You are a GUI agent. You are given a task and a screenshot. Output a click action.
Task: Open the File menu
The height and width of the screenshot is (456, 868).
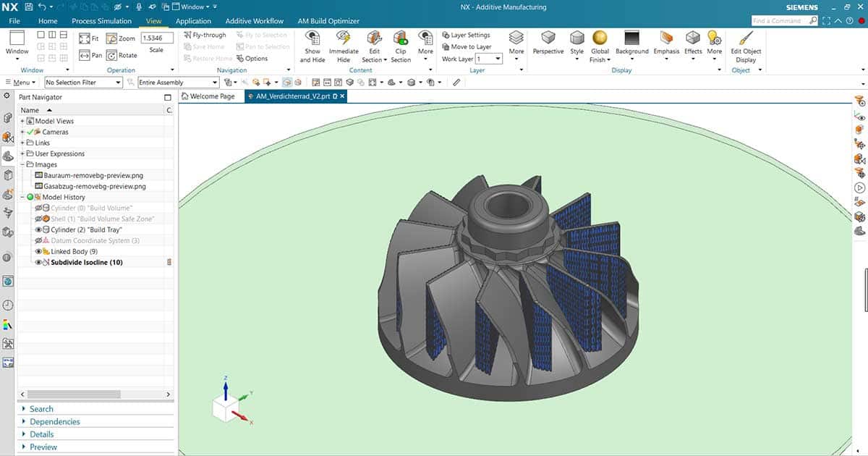click(14, 21)
